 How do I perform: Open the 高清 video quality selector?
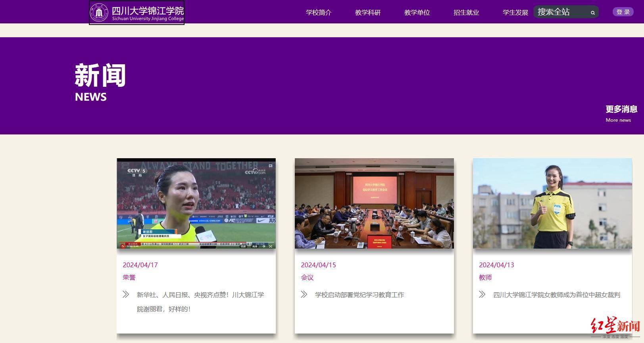coord(254,246)
